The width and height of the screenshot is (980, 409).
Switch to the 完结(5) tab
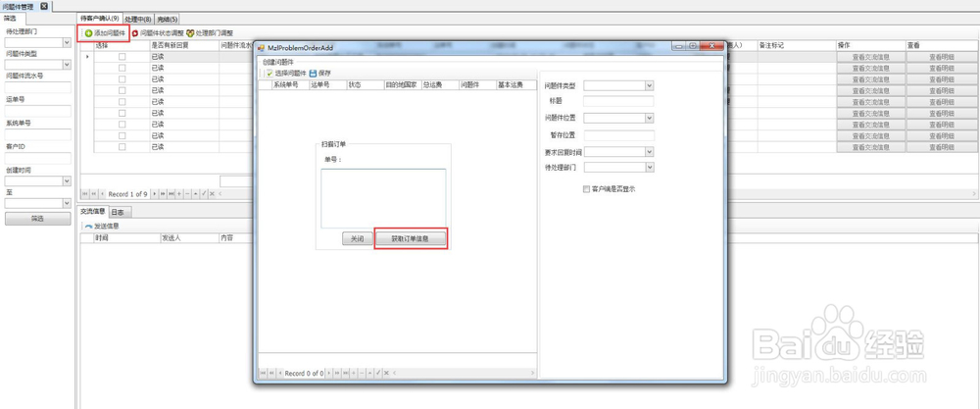click(167, 20)
